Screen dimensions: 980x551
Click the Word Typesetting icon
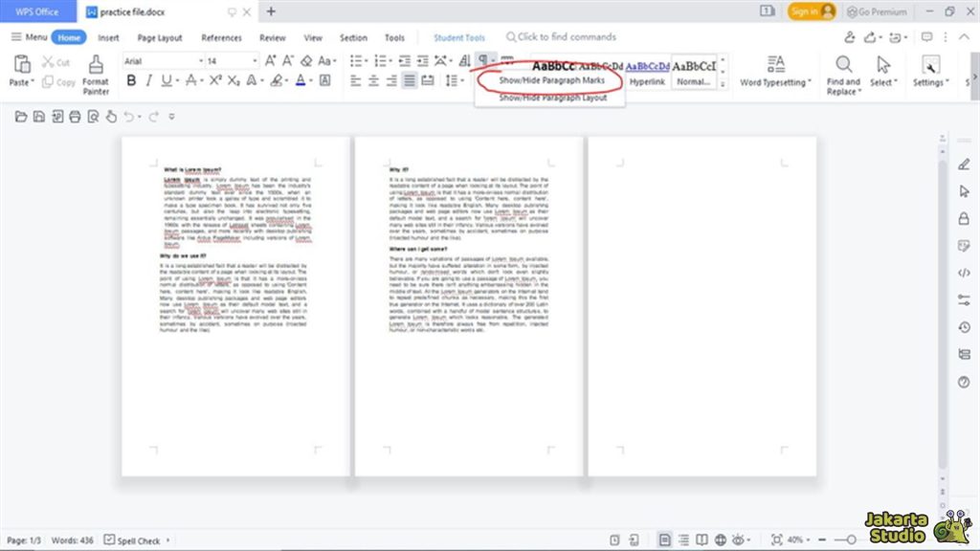pos(775,73)
